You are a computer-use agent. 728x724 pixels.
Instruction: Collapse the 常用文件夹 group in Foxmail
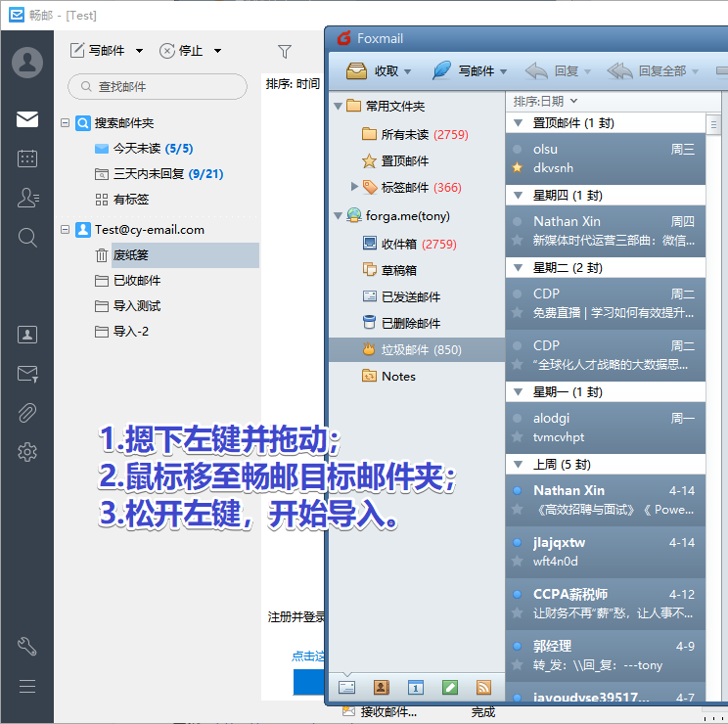(x=338, y=107)
